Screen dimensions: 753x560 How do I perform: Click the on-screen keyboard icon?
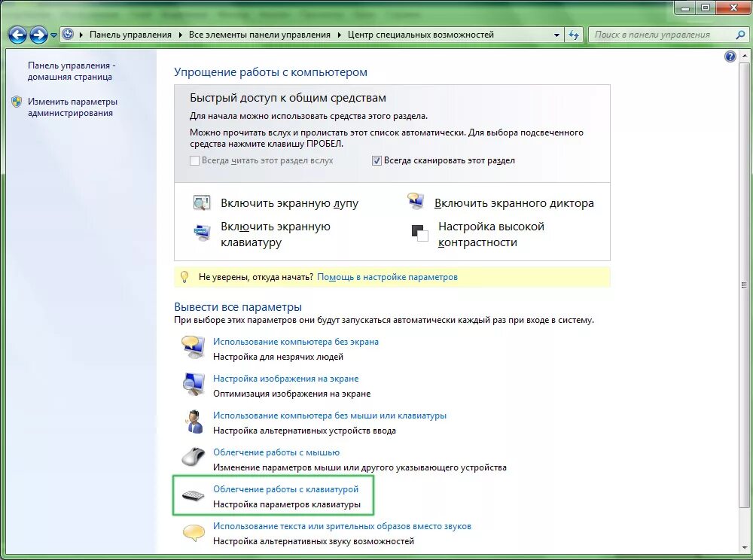202,233
